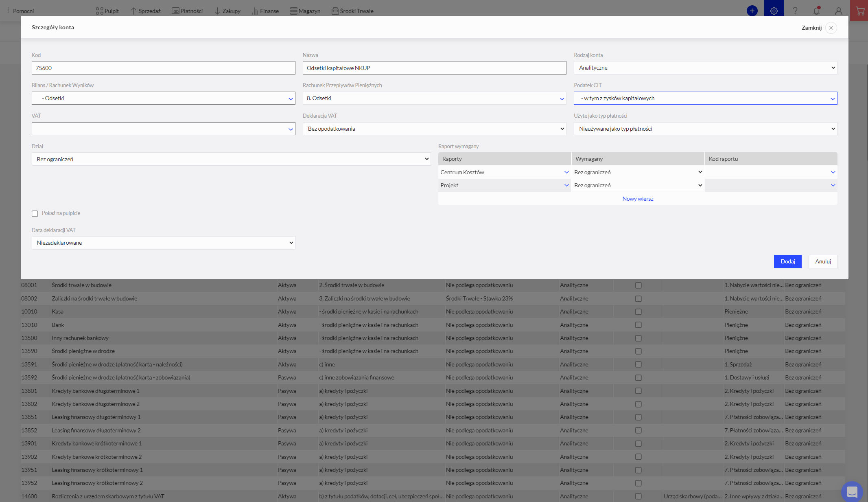Open the Finanse menu
Image resolution: width=868 pixels, height=502 pixels.
265,11
